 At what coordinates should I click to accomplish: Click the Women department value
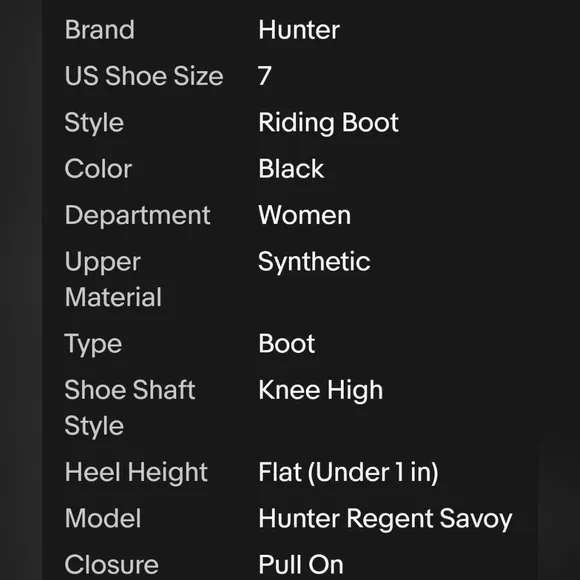(304, 215)
